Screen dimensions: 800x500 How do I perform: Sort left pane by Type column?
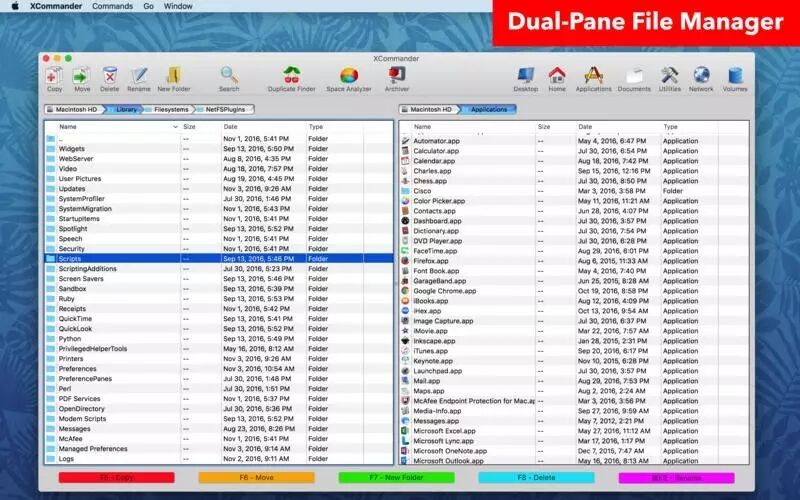pos(335,127)
